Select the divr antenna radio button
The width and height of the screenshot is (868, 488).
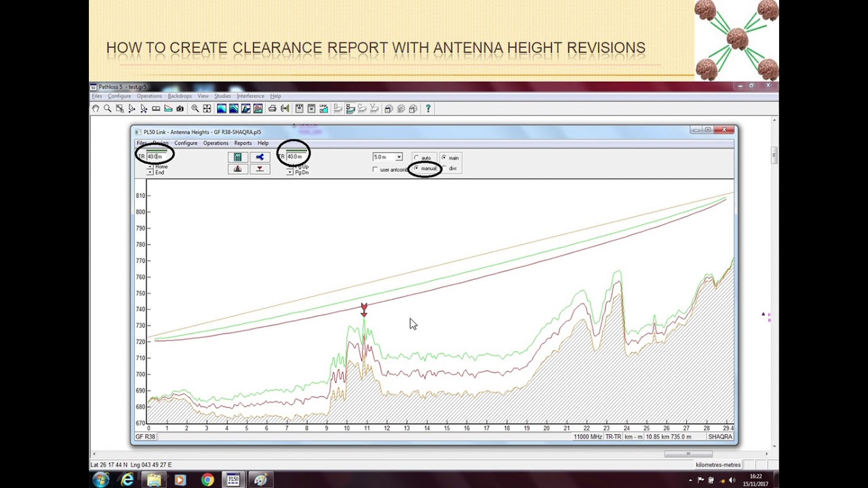[444, 169]
